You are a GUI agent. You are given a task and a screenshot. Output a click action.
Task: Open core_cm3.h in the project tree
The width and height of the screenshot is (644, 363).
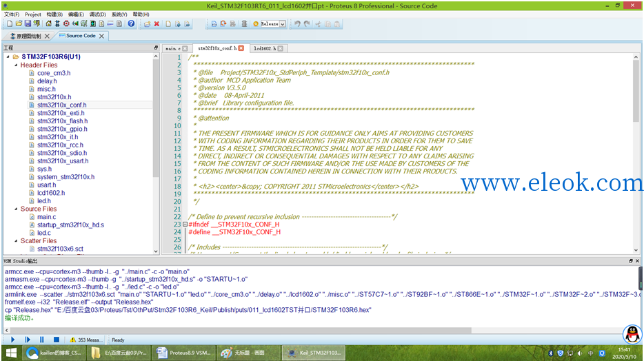54,73
